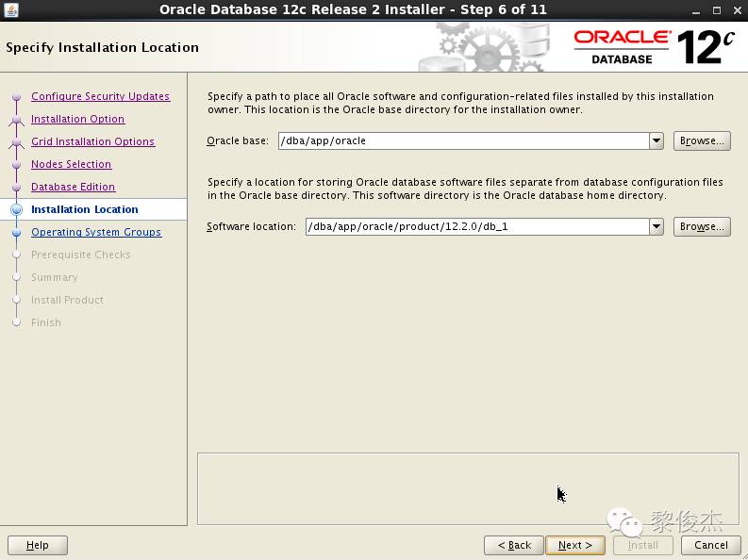Click into the Software location path field

click(x=477, y=226)
